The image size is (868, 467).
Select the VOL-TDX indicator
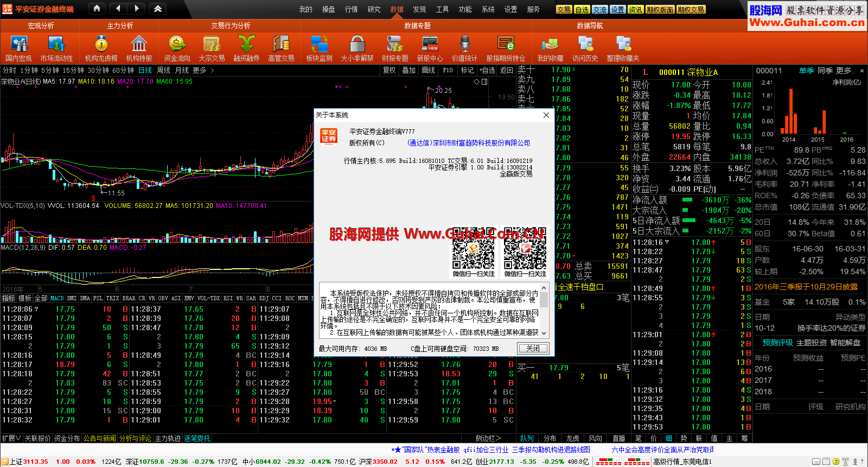coord(208,298)
